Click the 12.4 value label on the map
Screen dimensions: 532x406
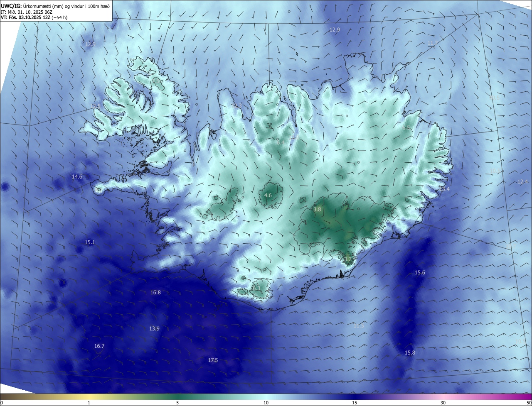(x=522, y=182)
